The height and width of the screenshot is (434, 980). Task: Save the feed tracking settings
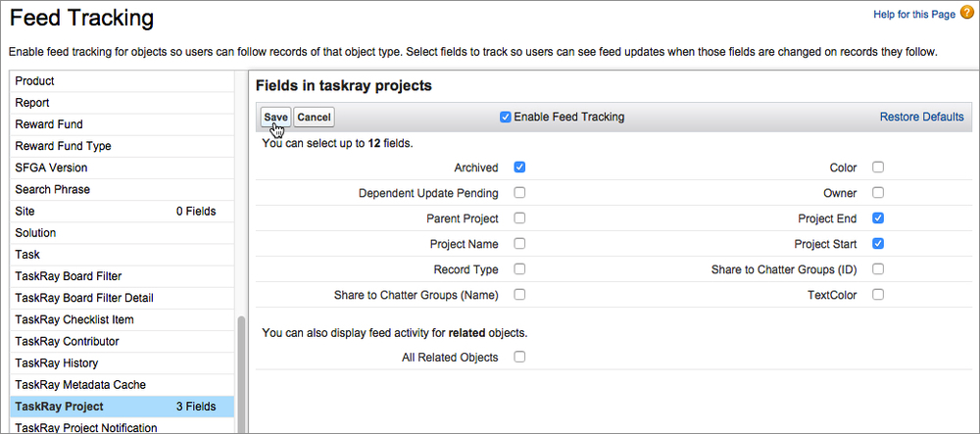coord(275,118)
